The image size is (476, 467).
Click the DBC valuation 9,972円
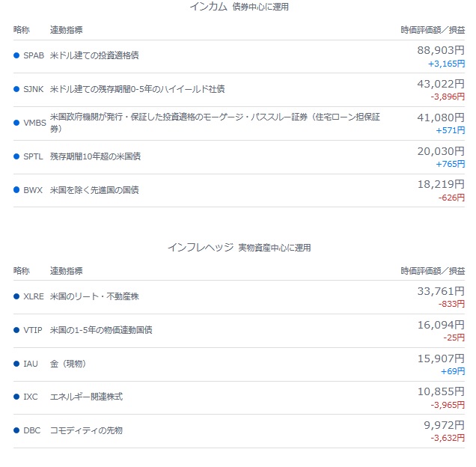pos(444,426)
